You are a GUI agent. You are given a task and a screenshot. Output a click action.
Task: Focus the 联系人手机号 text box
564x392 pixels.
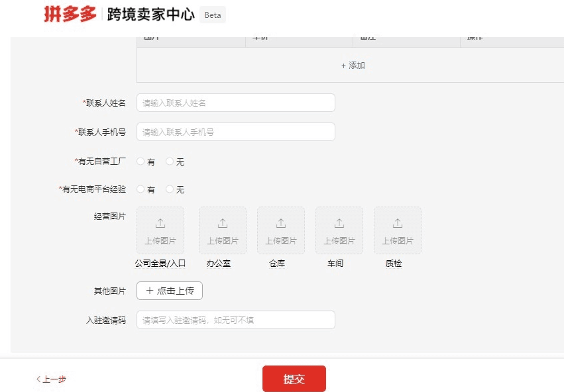pyautogui.click(x=235, y=132)
